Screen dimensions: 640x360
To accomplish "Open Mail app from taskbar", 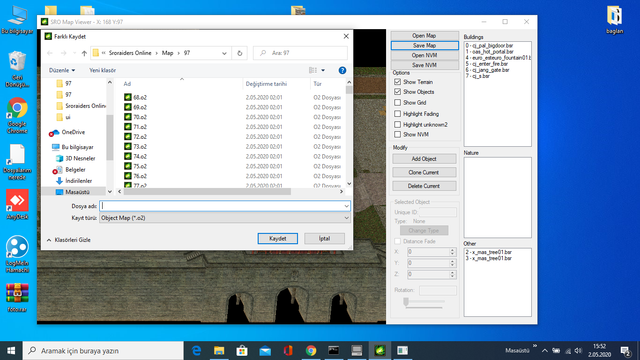I will point(265,351).
